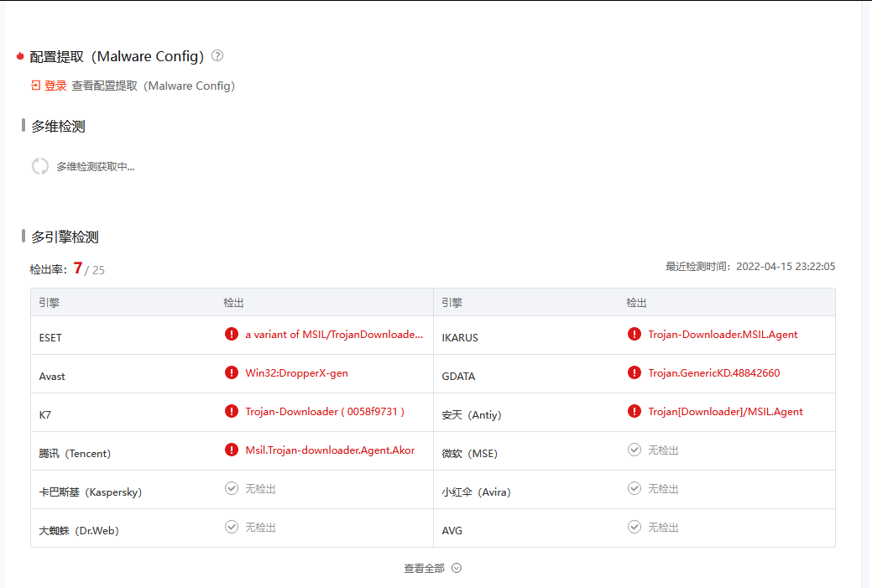The image size is (872, 588).
Task: Click the 多引擎检测 section heading
Action: tap(65, 237)
